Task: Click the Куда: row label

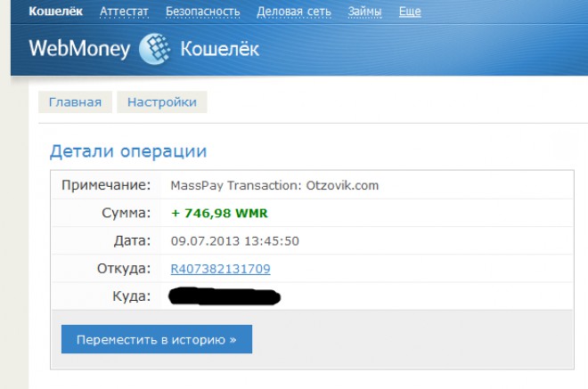Action: 132,296
